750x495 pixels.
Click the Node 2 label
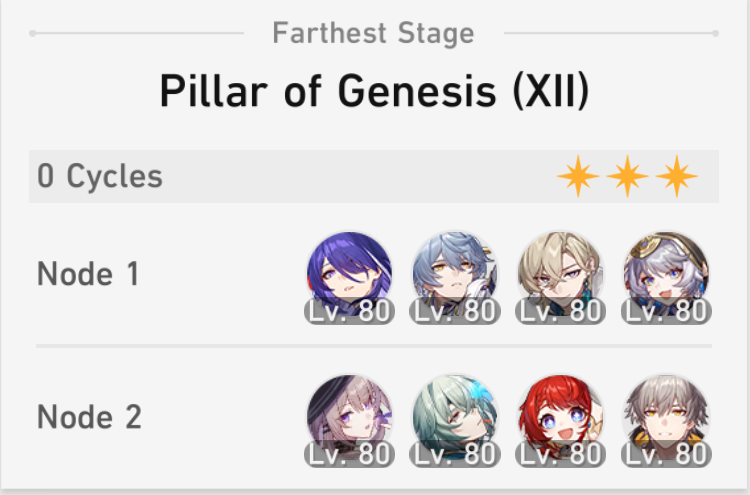pos(89,417)
